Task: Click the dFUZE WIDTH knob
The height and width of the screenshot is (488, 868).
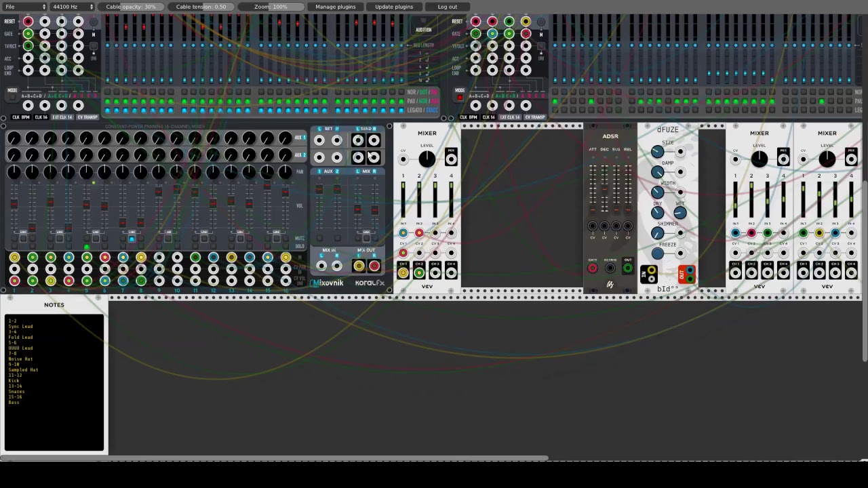Action: point(657,192)
